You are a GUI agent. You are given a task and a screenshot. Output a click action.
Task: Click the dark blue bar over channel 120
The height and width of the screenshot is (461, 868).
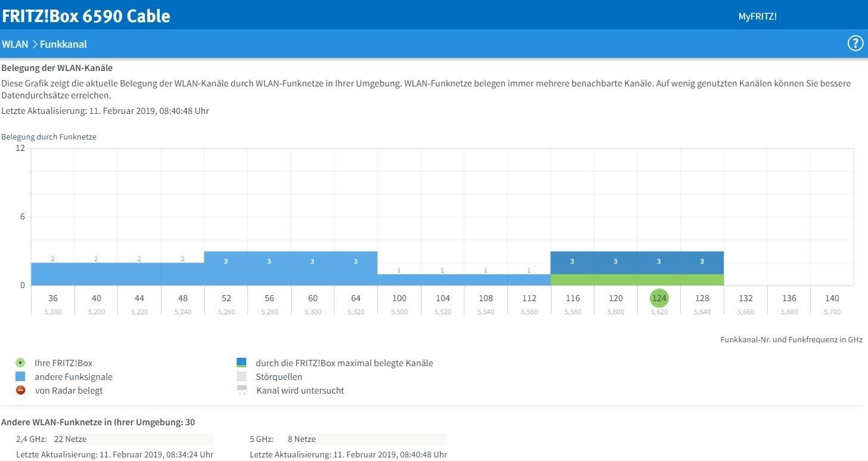click(x=615, y=262)
